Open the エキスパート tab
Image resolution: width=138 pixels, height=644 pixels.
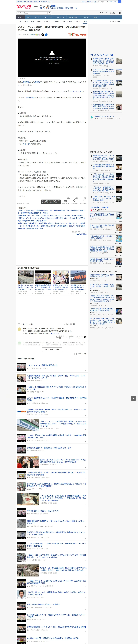click(x=48, y=17)
